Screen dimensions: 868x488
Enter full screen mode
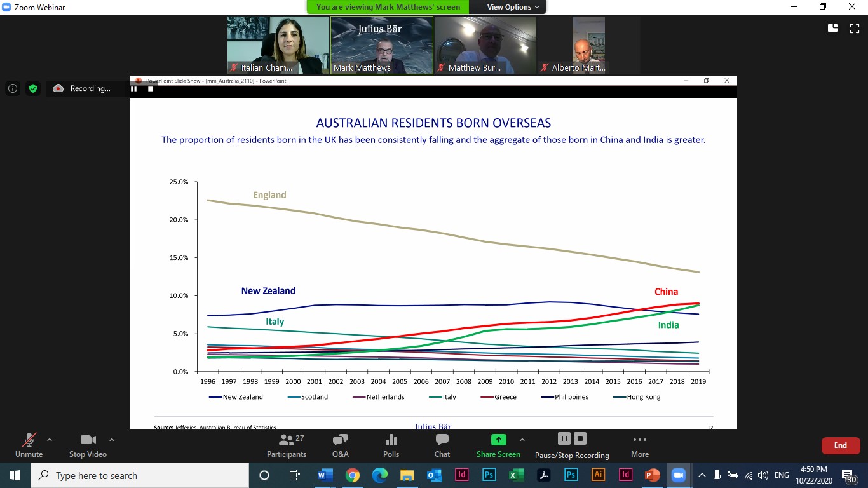[854, 28]
